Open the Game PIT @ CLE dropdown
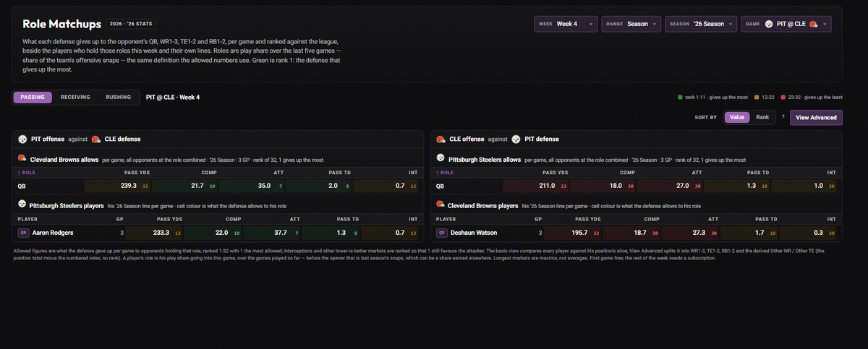 [x=786, y=24]
